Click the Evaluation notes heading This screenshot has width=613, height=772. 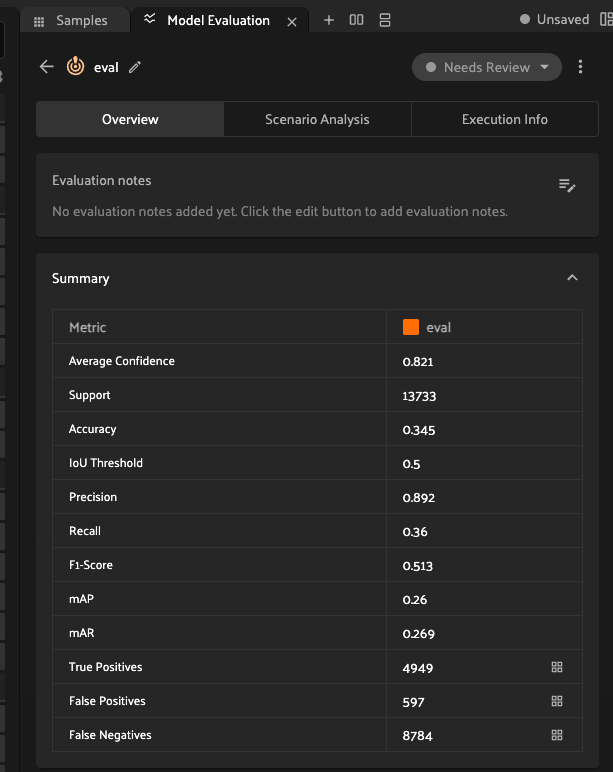tap(101, 180)
